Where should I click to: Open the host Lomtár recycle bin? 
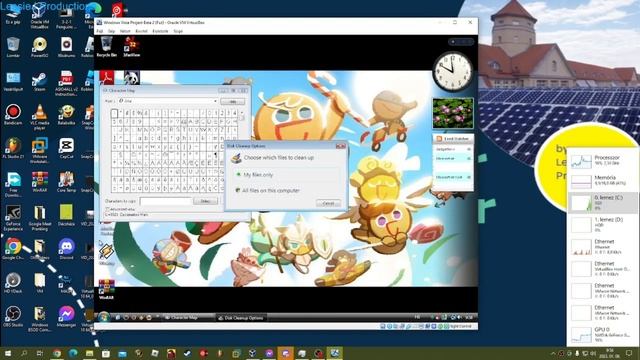pos(13,47)
